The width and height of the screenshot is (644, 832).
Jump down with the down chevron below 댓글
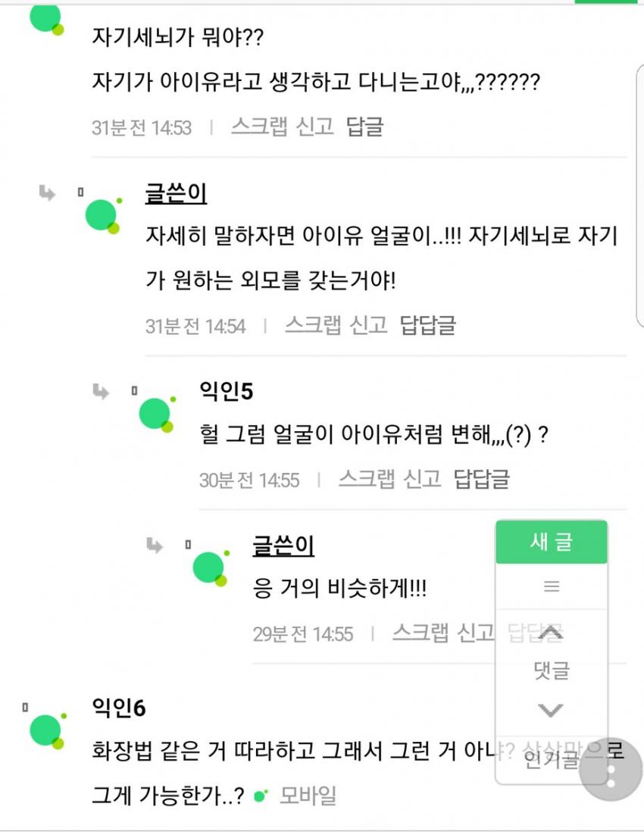click(550, 710)
